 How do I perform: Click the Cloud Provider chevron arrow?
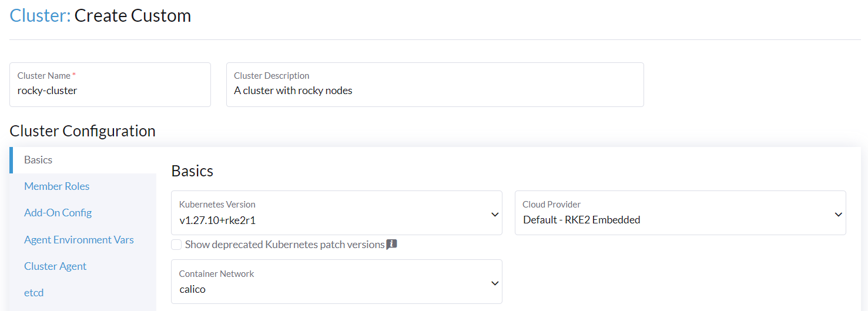point(839,215)
